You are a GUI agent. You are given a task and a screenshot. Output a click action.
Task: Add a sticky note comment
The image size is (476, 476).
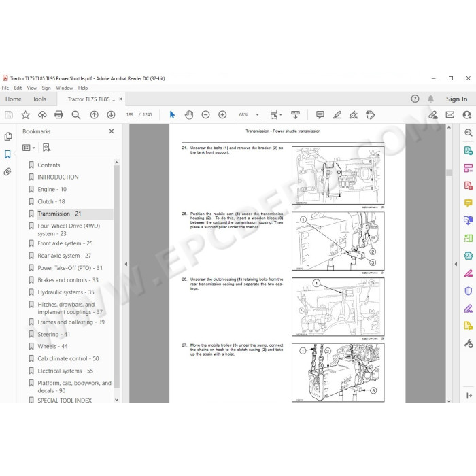click(x=320, y=115)
